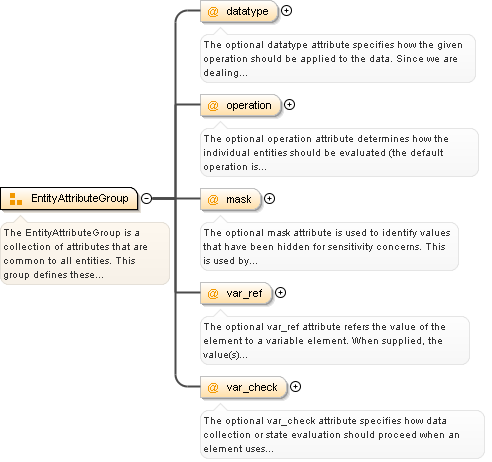Click the @ icon on mask attribute

click(213, 200)
